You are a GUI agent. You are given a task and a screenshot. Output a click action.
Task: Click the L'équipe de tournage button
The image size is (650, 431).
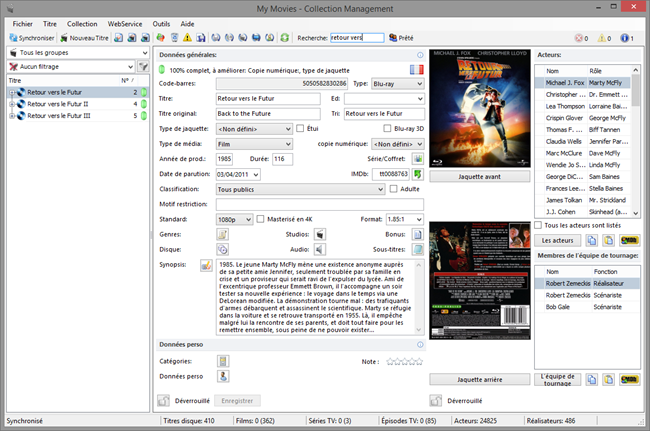[x=558, y=380]
